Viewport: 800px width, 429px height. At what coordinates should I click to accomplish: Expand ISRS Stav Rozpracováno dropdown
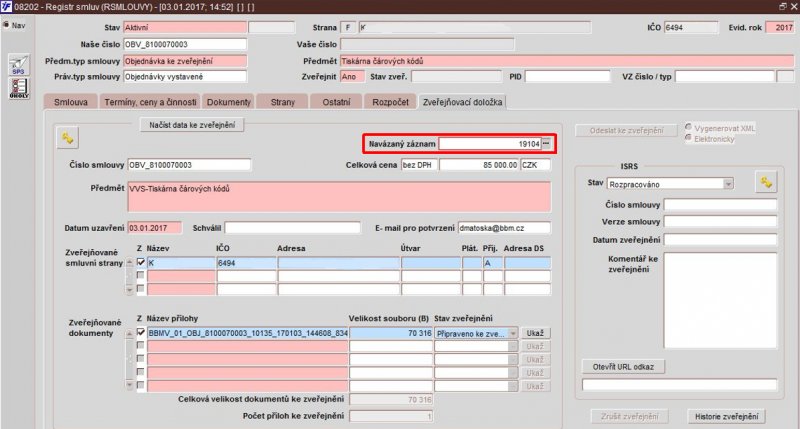tap(727, 184)
